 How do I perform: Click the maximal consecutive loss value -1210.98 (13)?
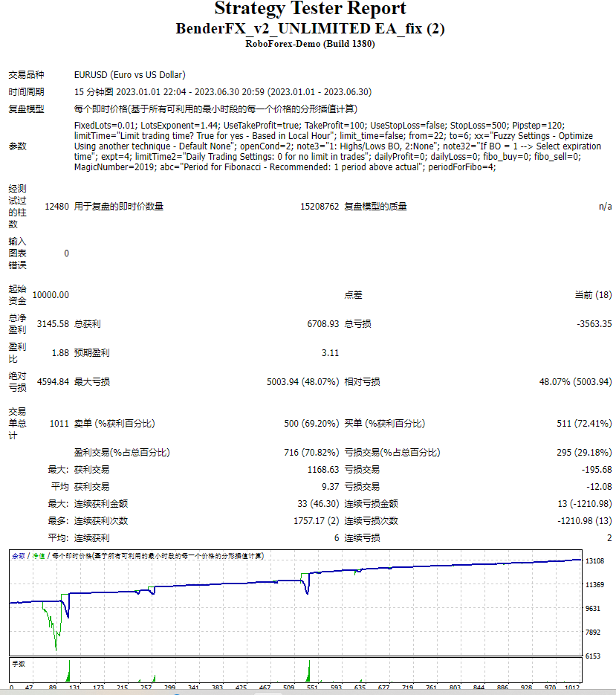click(585, 521)
